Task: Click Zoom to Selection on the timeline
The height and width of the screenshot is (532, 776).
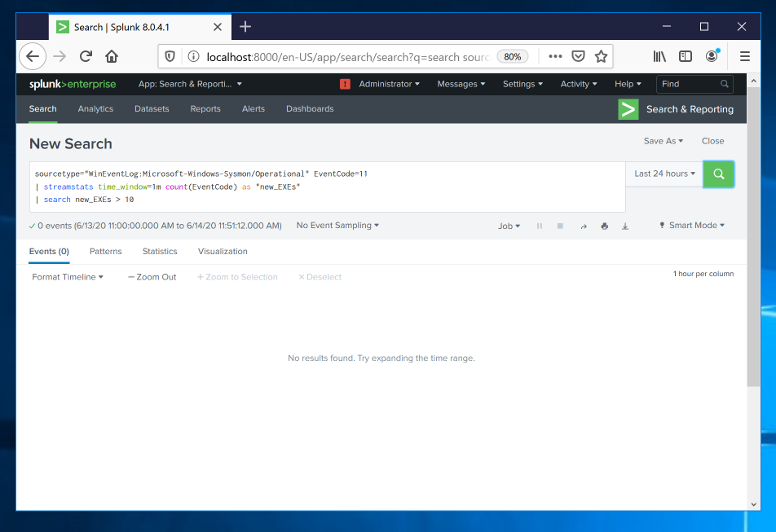Action: [x=237, y=277]
